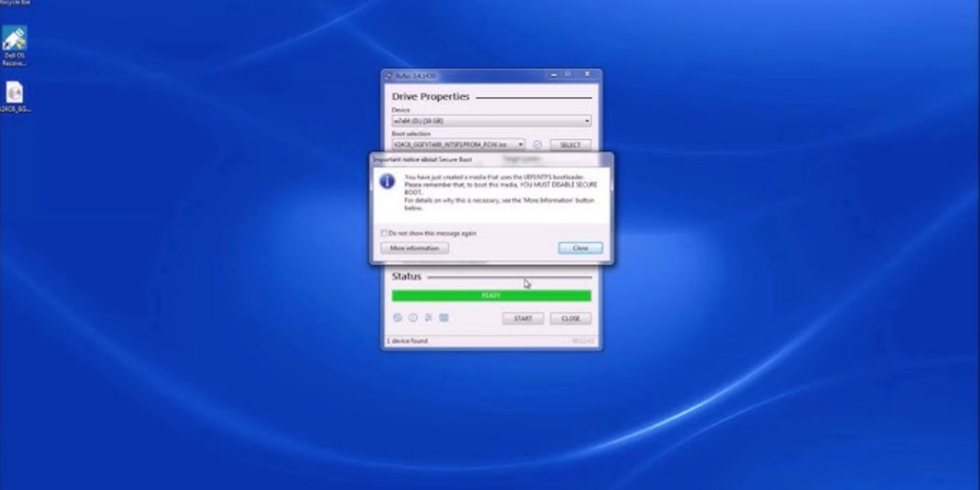Click the START button in Rufus
The image size is (980, 490).
(523, 319)
